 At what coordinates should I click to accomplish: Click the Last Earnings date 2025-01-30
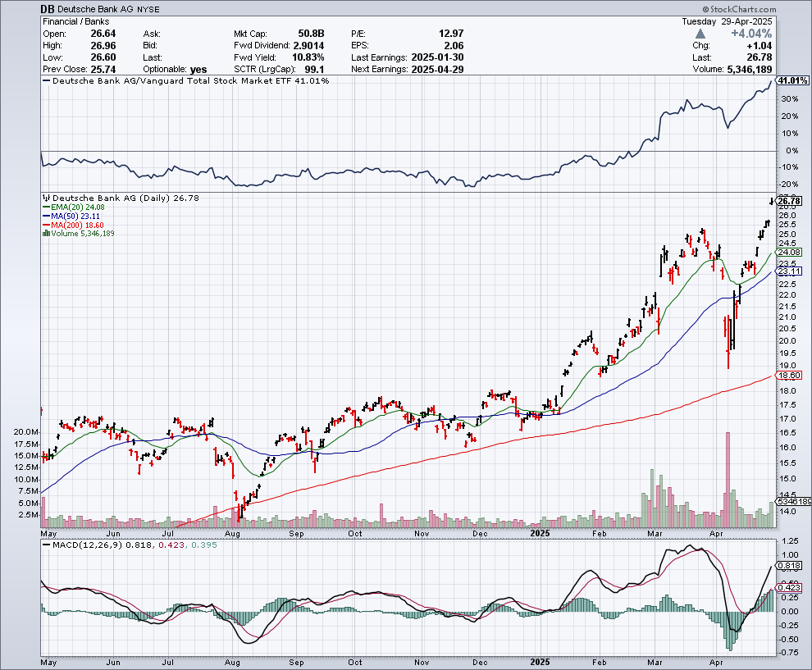438,57
